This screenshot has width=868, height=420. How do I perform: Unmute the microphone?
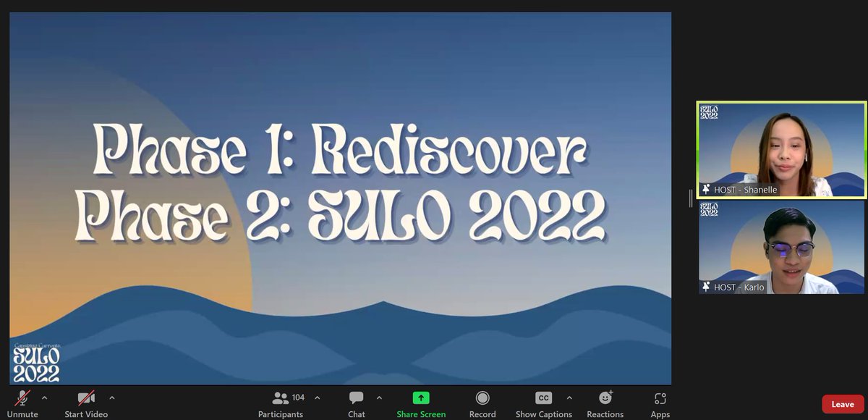[22, 403]
